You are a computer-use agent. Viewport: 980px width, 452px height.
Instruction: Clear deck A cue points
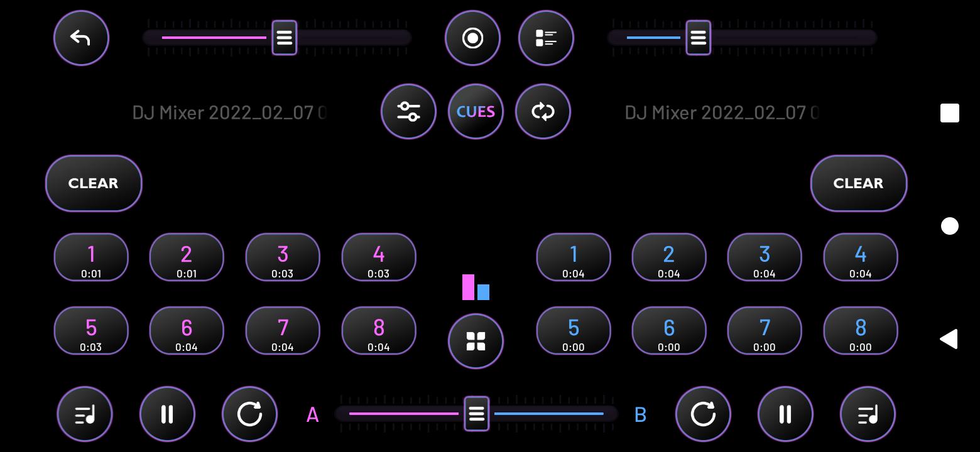(94, 183)
